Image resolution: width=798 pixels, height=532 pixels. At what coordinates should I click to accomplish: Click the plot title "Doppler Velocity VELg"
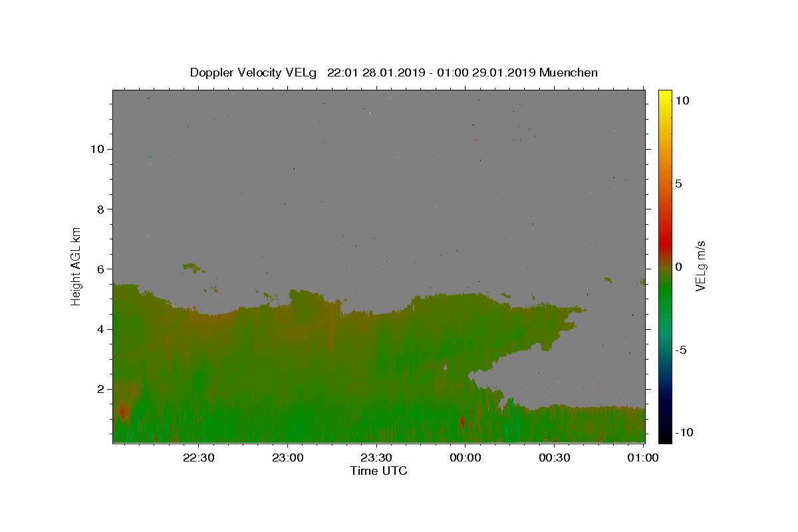[253, 72]
